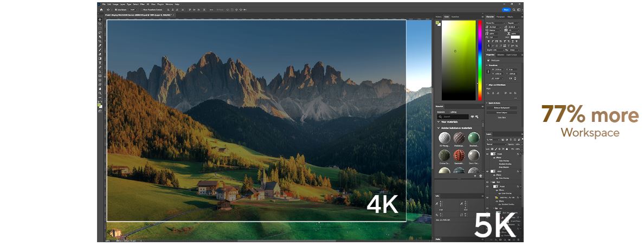Image resolution: width=644 pixels, height=246 pixels.
Task: Pick the Eyedropper tool
Action: pyautogui.click(x=100, y=46)
